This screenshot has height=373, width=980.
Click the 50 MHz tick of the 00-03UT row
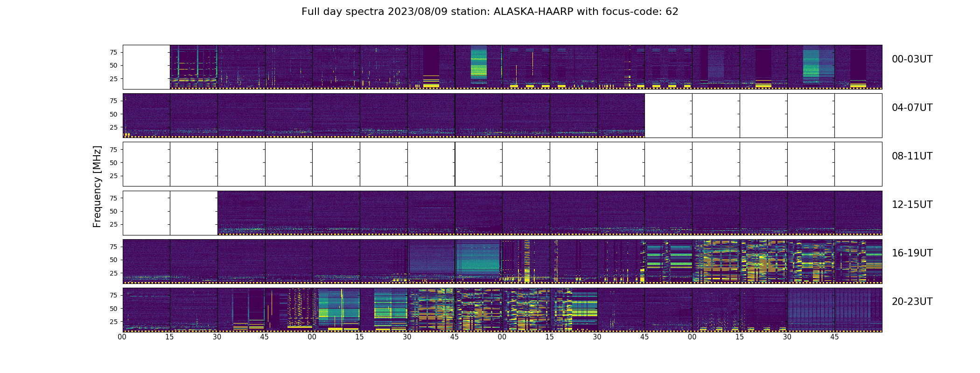pyautogui.click(x=113, y=65)
